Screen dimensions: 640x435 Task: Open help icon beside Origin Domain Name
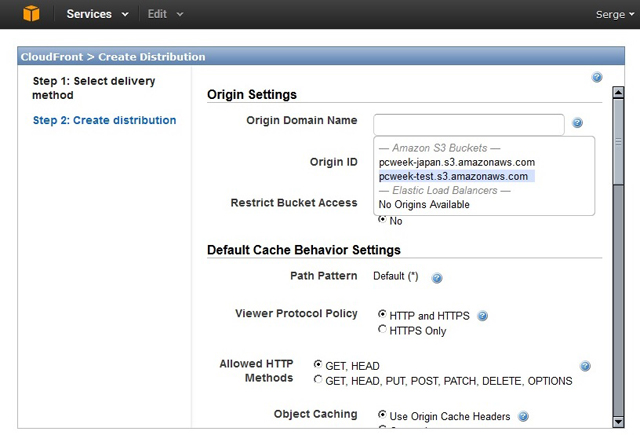point(577,122)
